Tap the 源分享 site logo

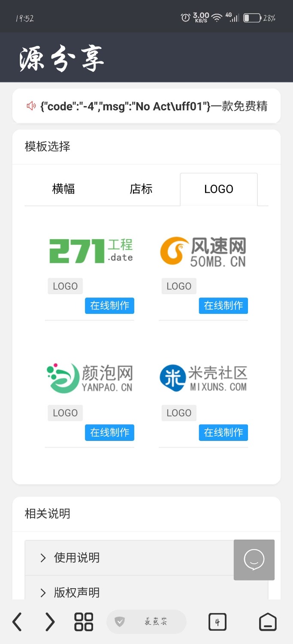62,58
